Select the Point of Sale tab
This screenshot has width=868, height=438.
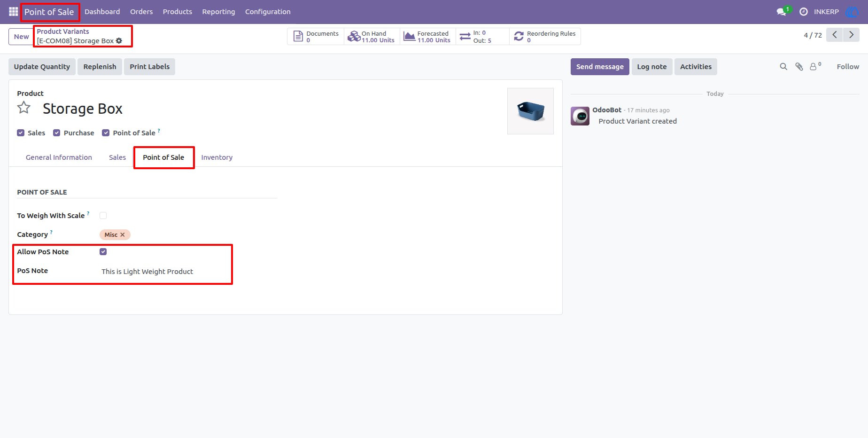coord(163,157)
